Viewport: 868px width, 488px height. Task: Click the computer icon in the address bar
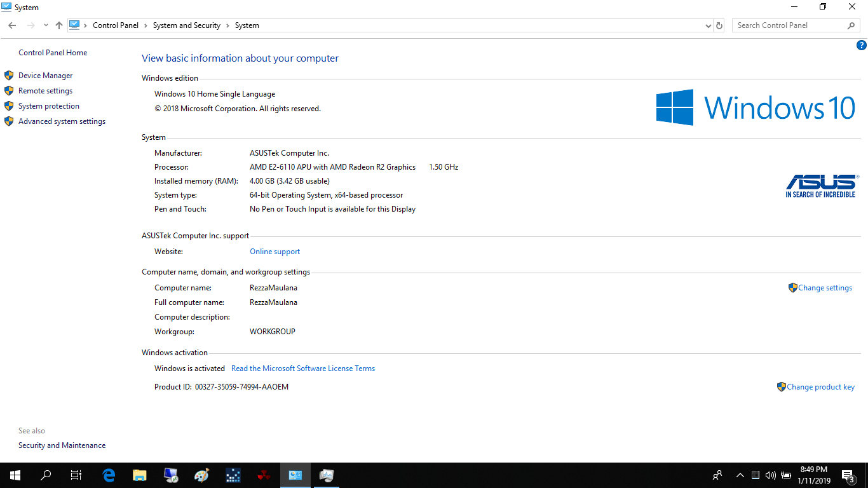coord(74,25)
